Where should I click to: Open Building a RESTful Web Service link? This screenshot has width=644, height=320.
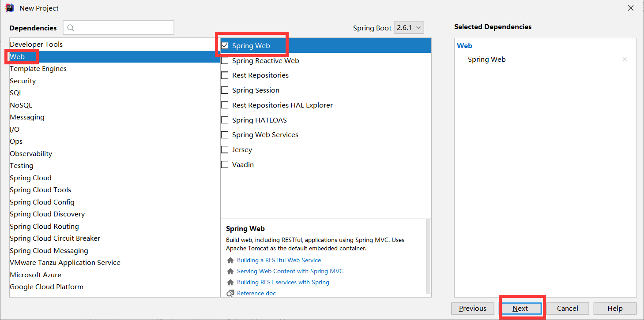[x=279, y=260]
